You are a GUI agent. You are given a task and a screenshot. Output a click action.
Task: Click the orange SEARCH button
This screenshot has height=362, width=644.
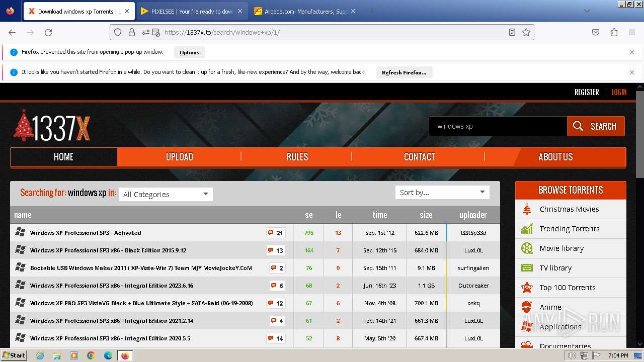[x=596, y=126]
